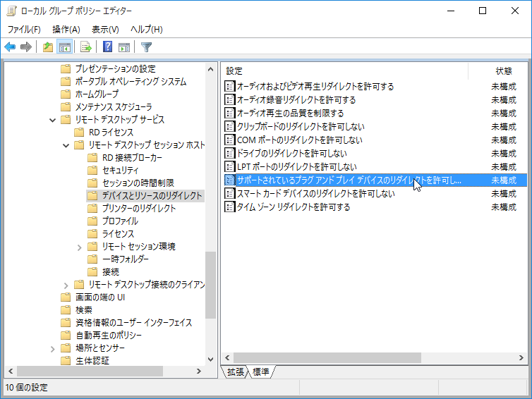Select the スマート カード デバイスのリダイレクトを許可しない policy

(x=316, y=193)
